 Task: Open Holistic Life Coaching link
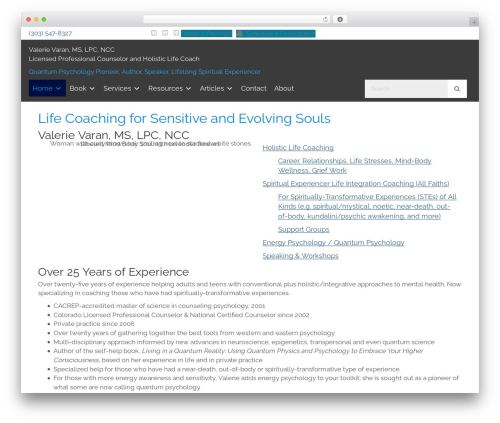pos(298,148)
